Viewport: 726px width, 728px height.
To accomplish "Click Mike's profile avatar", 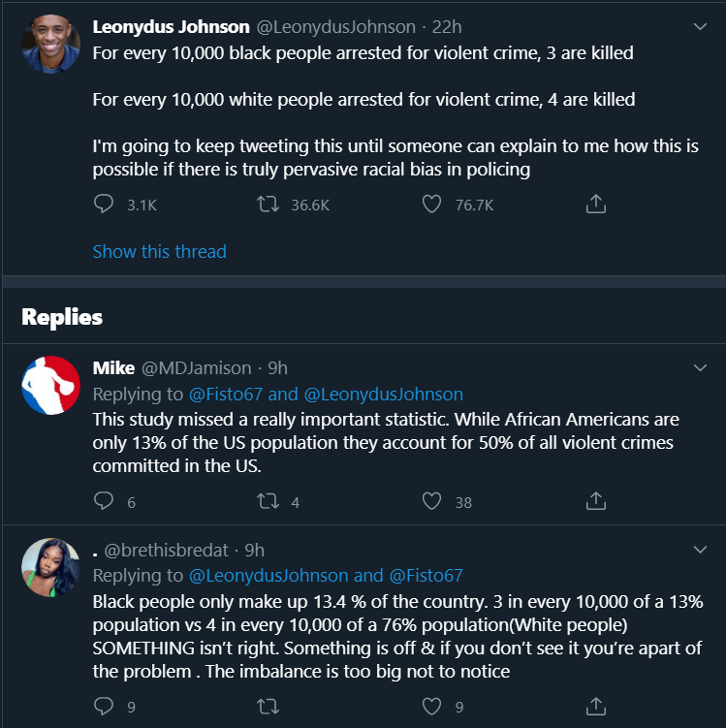I will coord(50,385).
